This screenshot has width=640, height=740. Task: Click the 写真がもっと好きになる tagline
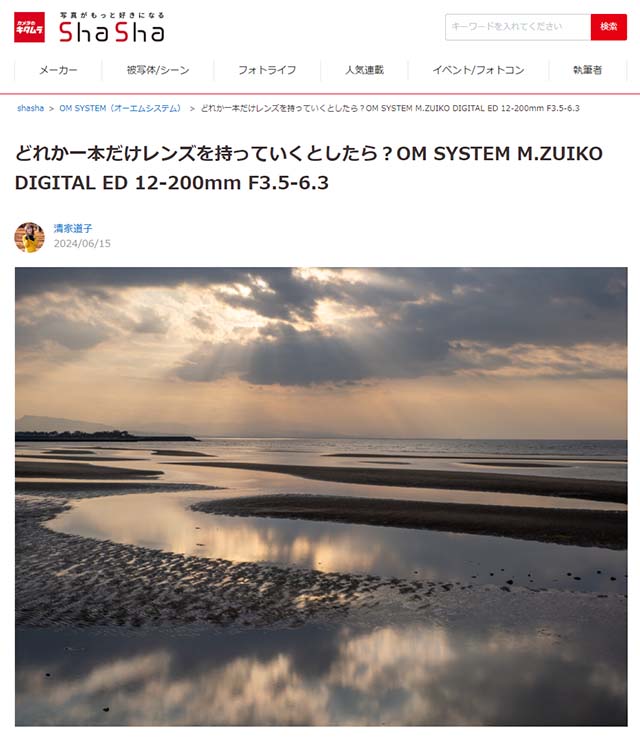(112, 15)
